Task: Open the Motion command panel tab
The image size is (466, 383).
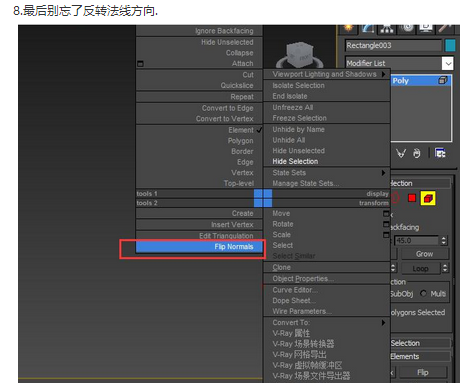Action: point(407,28)
